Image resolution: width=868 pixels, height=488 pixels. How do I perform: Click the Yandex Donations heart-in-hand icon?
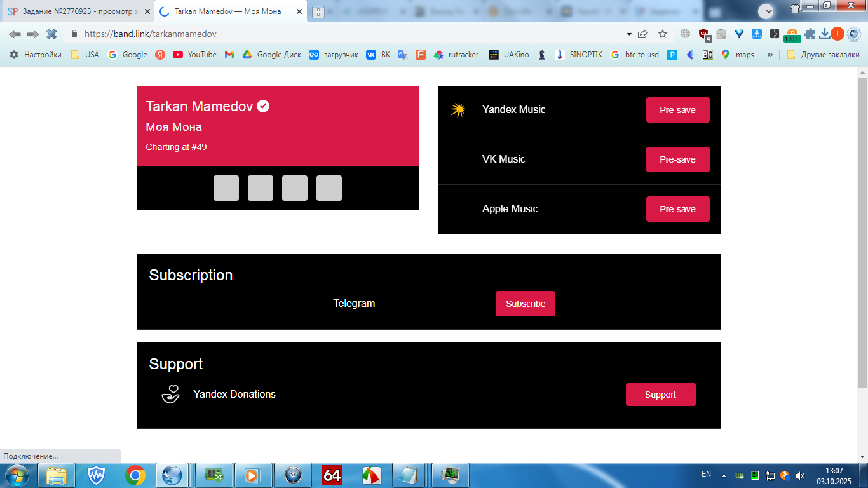point(170,395)
